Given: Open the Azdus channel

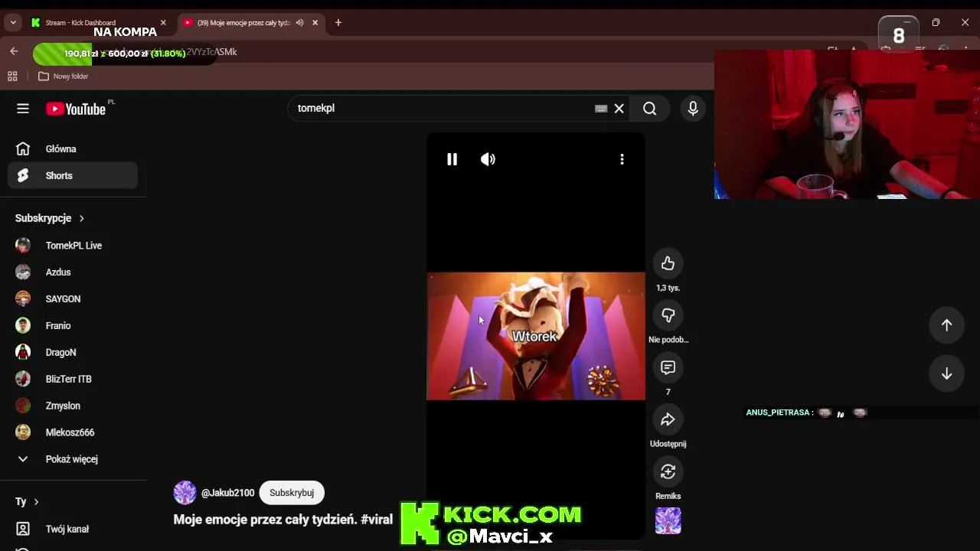Looking at the screenshot, I should tap(73, 272).
